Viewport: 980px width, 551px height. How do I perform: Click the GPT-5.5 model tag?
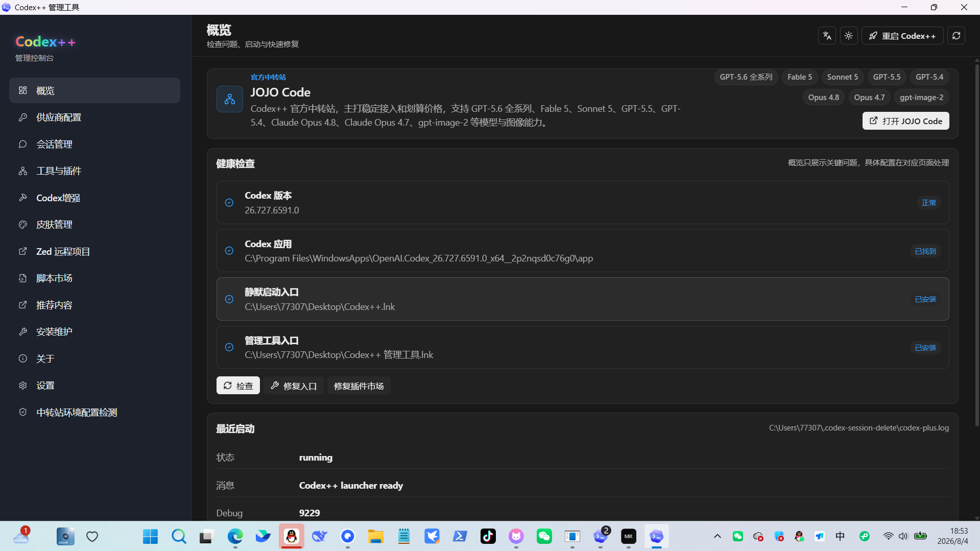[x=887, y=77]
